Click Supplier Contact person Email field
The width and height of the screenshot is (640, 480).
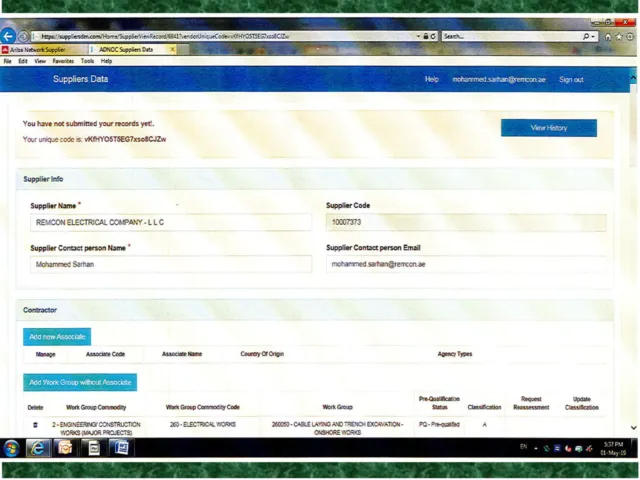466,264
